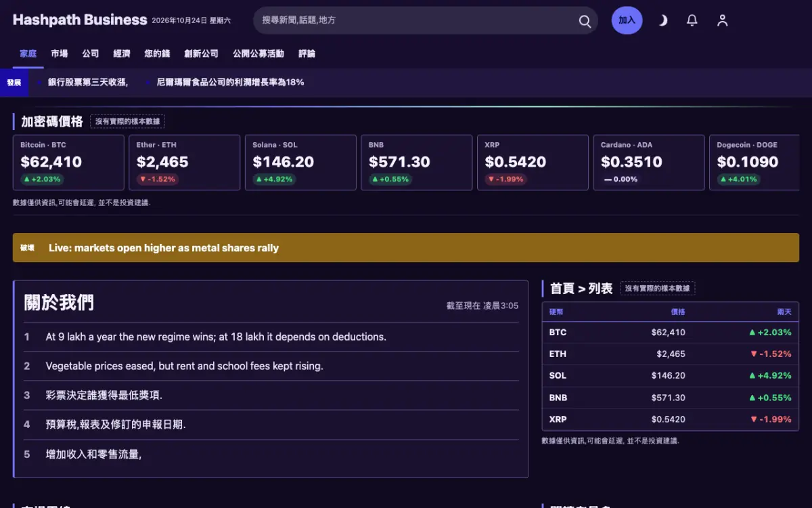Image resolution: width=812 pixels, height=508 pixels.
Task: Click BNB row in the table
Action: pyautogui.click(x=671, y=398)
